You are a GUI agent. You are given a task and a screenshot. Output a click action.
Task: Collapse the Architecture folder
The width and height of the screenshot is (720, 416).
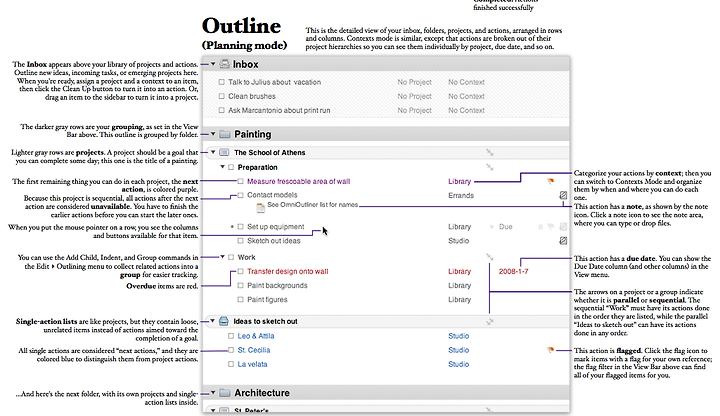[213, 393]
